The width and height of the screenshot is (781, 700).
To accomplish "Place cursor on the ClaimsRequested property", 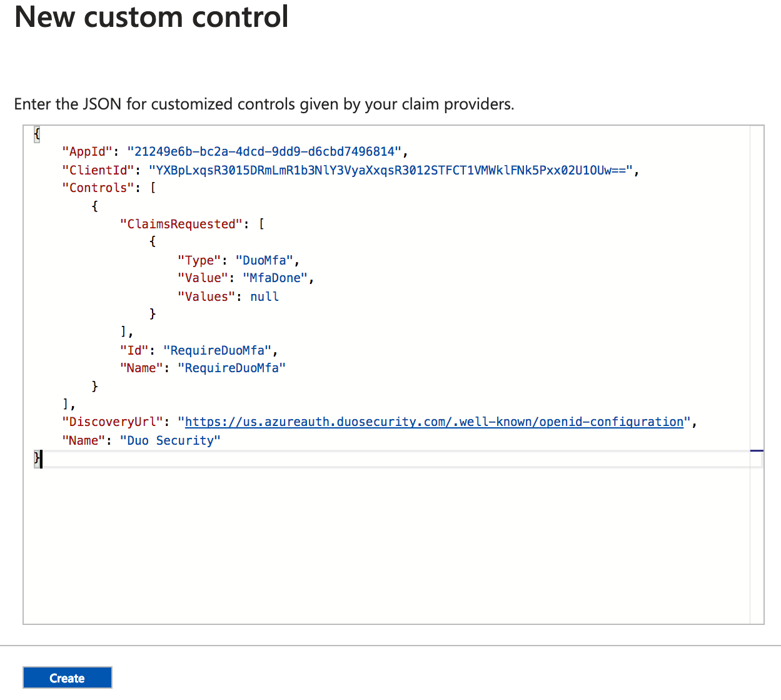I will point(182,223).
